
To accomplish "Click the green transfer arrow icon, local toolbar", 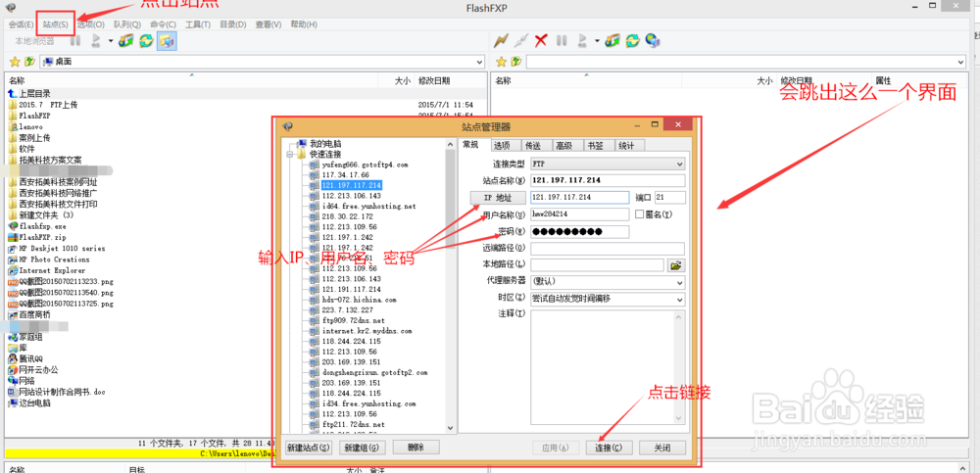I will [x=126, y=41].
